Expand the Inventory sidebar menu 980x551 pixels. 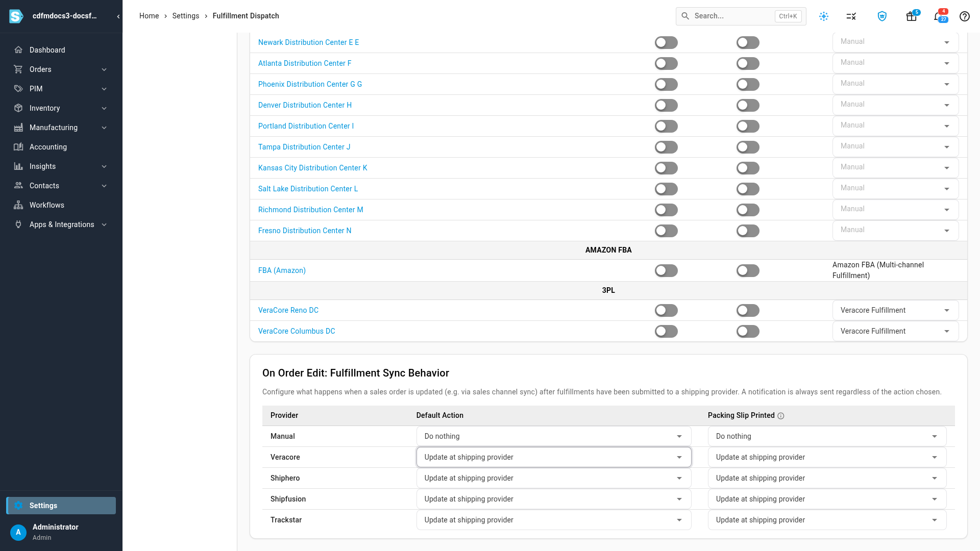click(x=104, y=108)
